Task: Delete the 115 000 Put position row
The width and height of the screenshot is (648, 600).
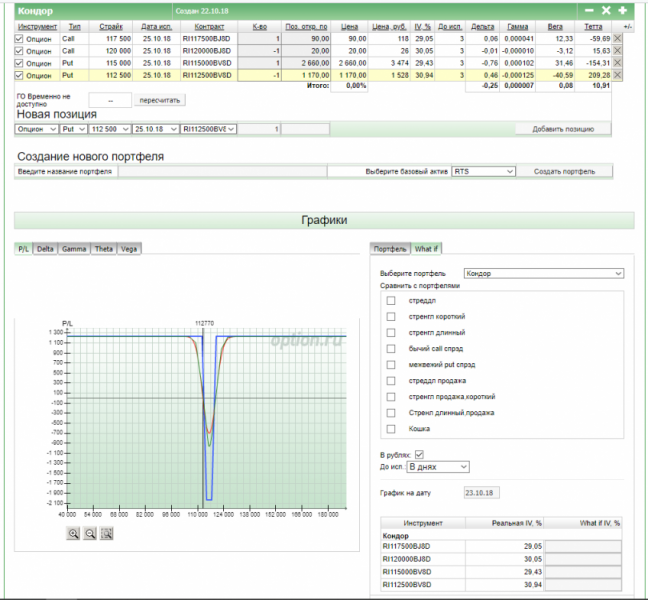Action: point(617,63)
